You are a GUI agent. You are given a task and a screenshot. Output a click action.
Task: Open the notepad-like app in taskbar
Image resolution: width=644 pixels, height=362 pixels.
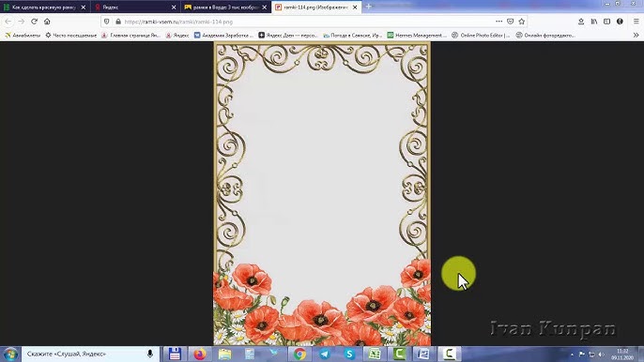coord(250,354)
